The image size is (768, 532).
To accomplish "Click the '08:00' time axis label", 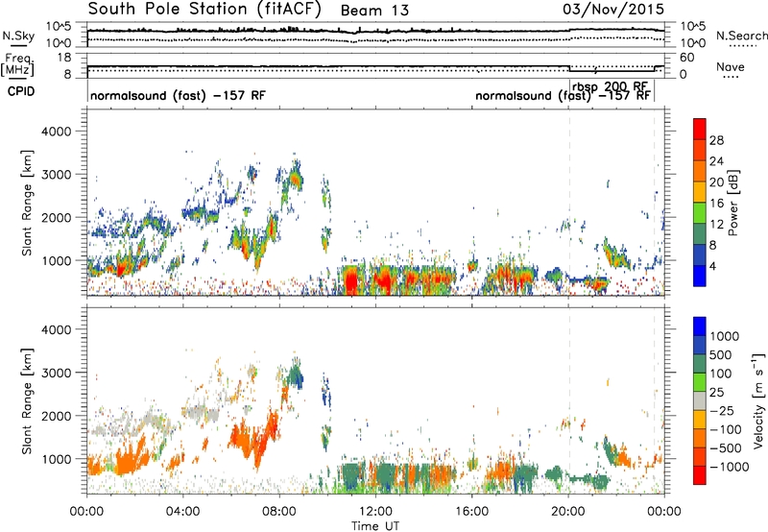I will pos(279,512).
